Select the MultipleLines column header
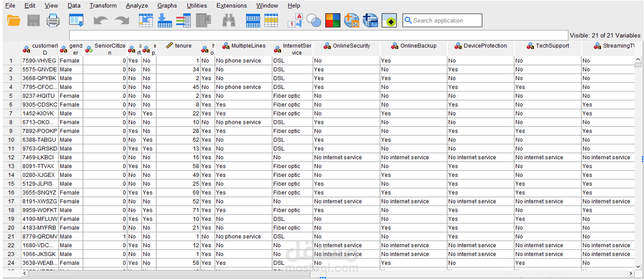 click(x=243, y=49)
